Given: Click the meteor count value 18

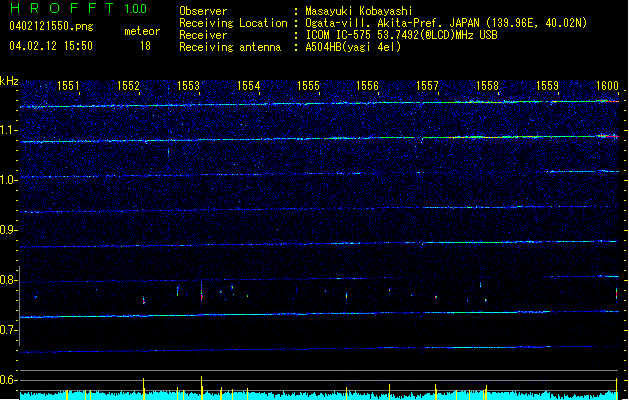Looking at the screenshot, I should 145,46.
